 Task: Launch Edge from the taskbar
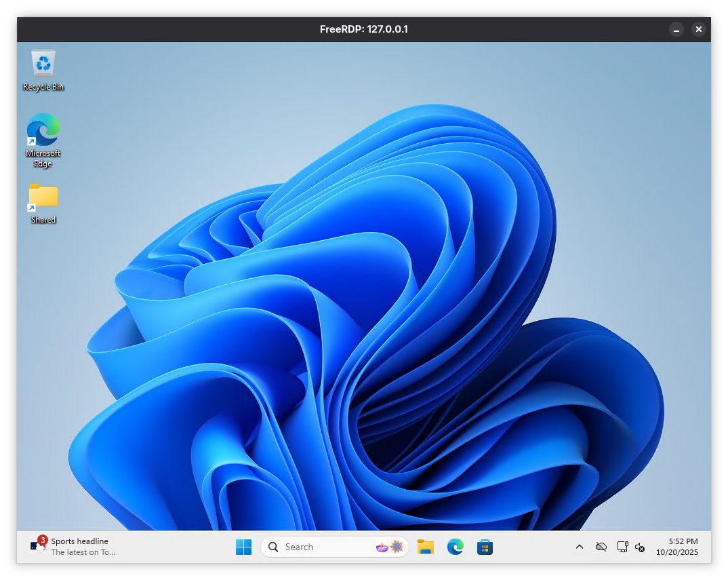tap(455, 547)
